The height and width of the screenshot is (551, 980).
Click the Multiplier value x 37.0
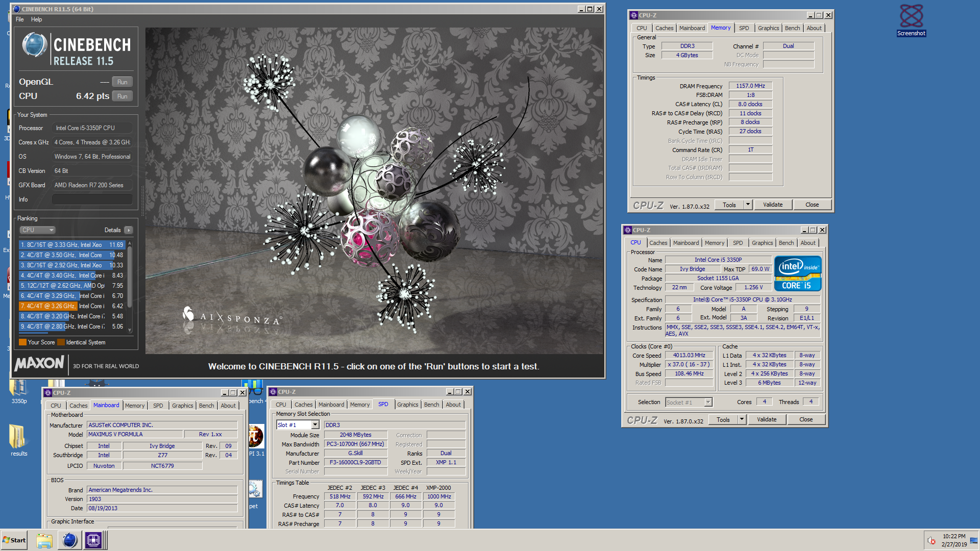coord(689,365)
